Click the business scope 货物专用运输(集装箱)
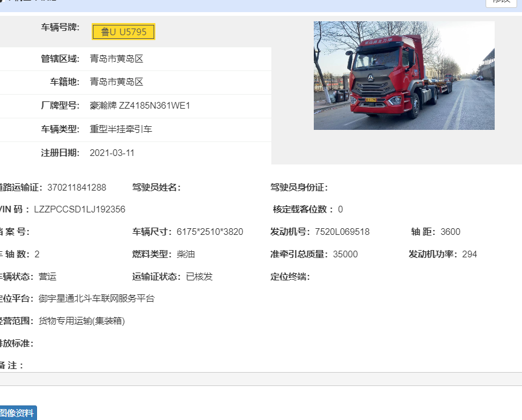522x420 pixels. (x=81, y=321)
